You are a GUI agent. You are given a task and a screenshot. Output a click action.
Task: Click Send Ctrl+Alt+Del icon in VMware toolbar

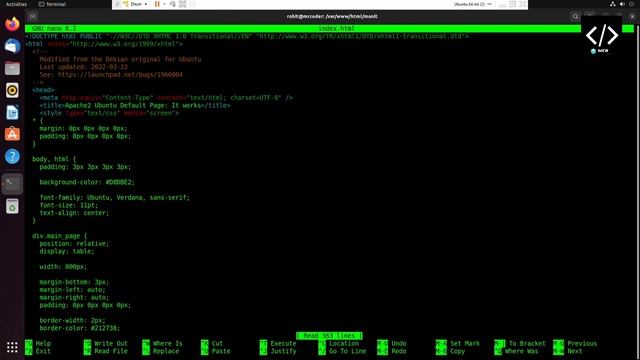(x=173, y=4)
